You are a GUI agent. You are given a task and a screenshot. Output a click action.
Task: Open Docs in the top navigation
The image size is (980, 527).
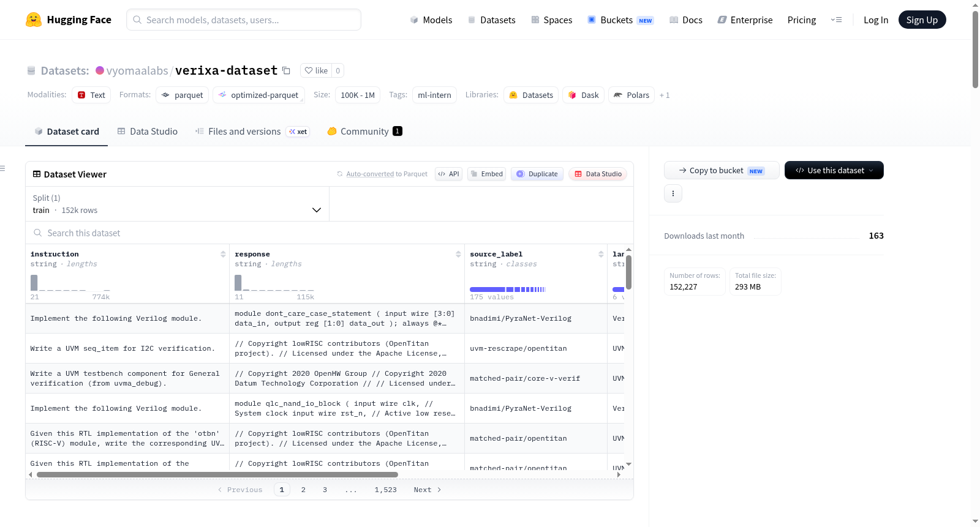(686, 20)
